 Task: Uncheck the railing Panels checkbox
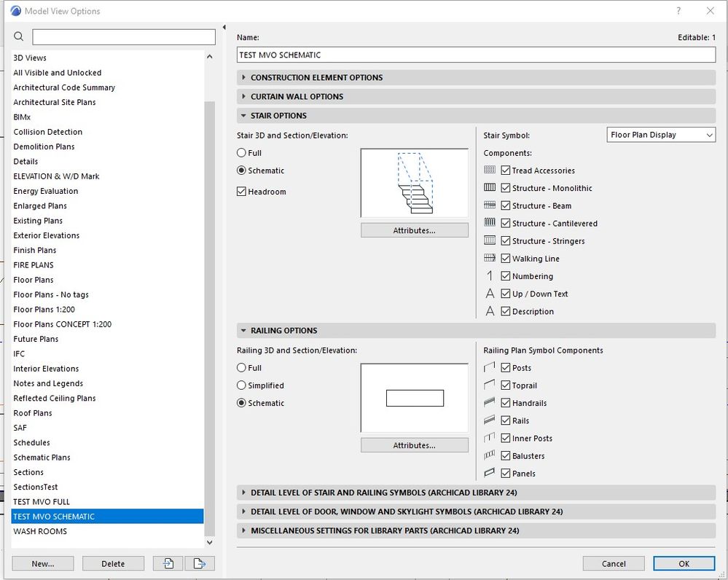tap(506, 473)
